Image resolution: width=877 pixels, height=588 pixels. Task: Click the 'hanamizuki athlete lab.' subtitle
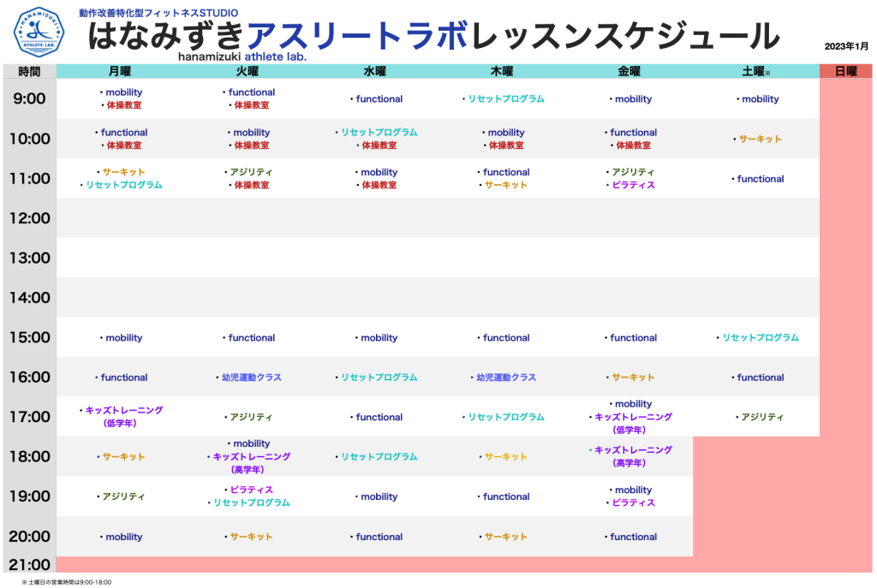point(242,56)
